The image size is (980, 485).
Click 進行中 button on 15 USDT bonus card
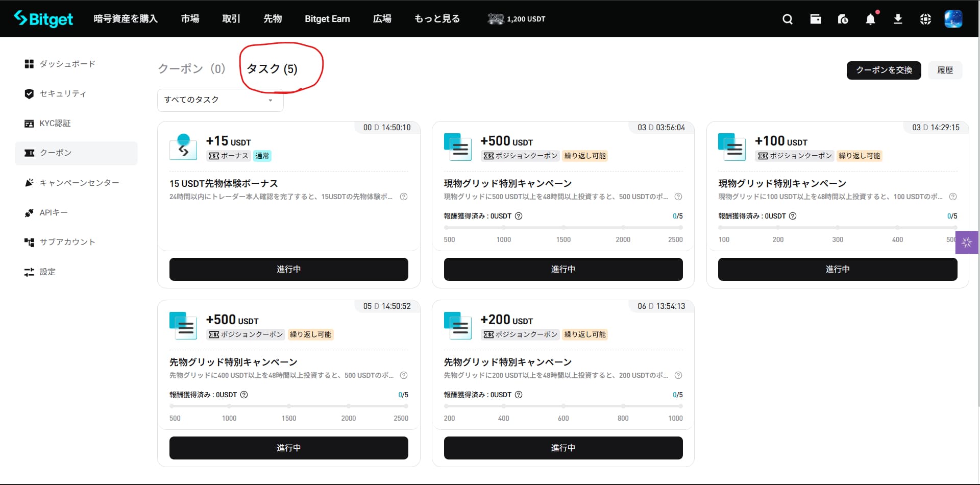(x=288, y=269)
